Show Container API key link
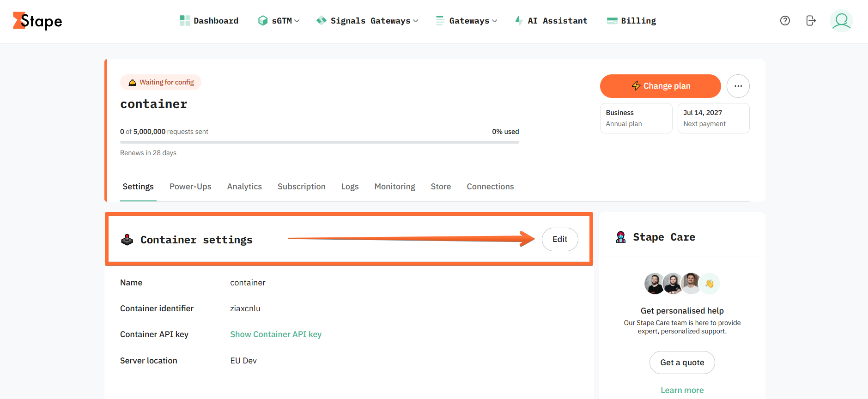This screenshot has height=399, width=868. pos(276,334)
